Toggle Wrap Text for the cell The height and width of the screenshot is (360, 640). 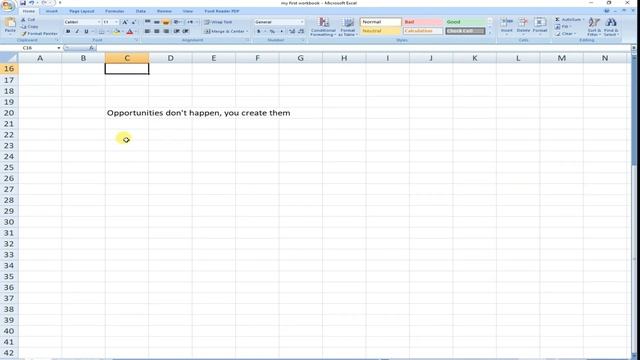218,22
